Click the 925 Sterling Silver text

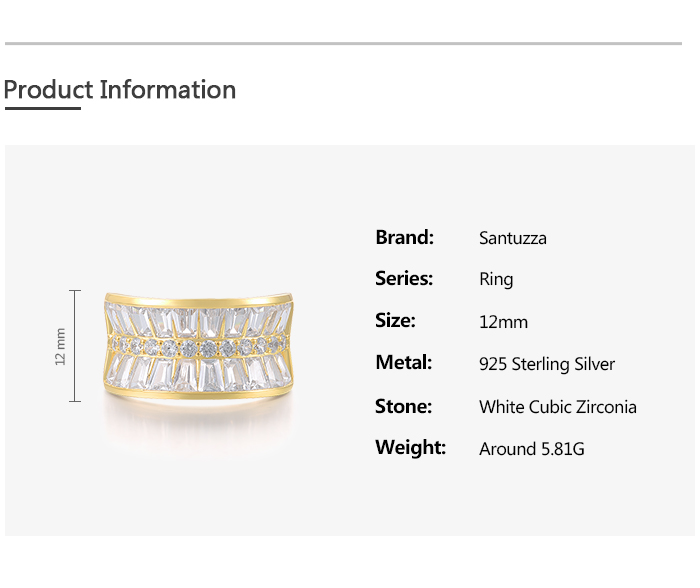(x=547, y=364)
